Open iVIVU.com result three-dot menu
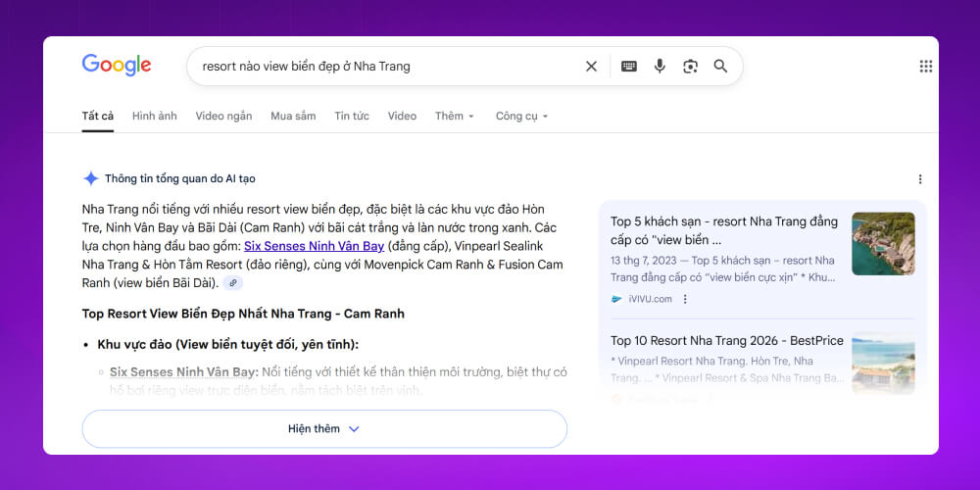 [x=685, y=299]
